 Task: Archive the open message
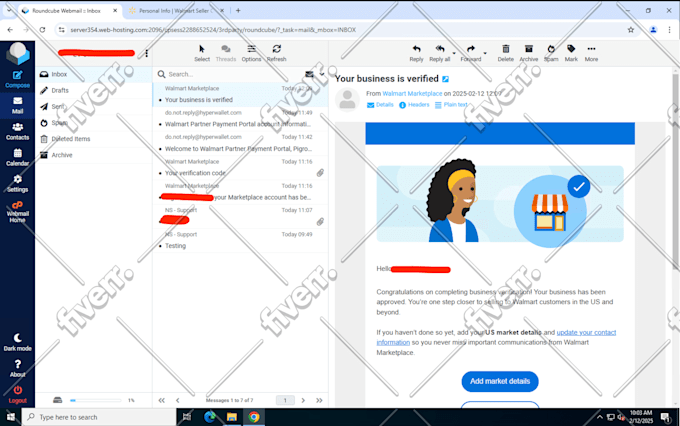(529, 53)
